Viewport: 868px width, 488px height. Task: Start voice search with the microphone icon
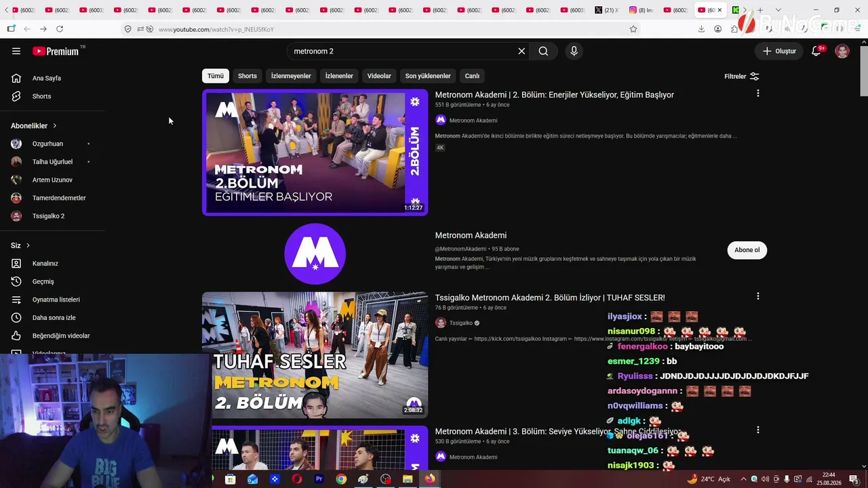pyautogui.click(x=574, y=51)
